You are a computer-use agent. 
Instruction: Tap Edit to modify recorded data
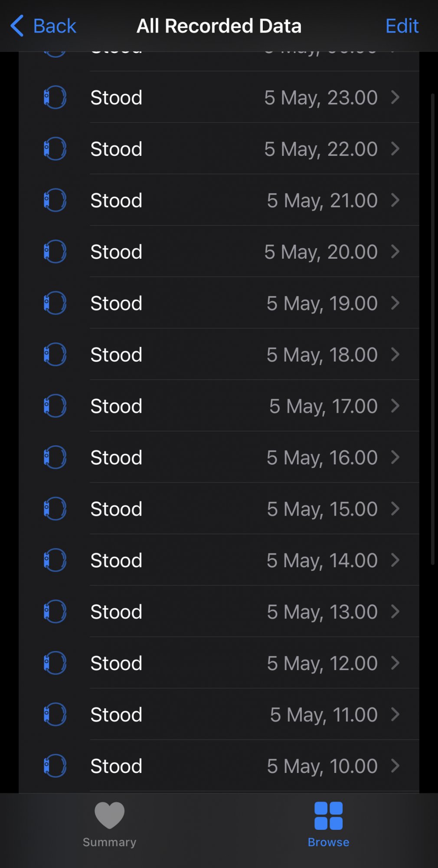[402, 26]
